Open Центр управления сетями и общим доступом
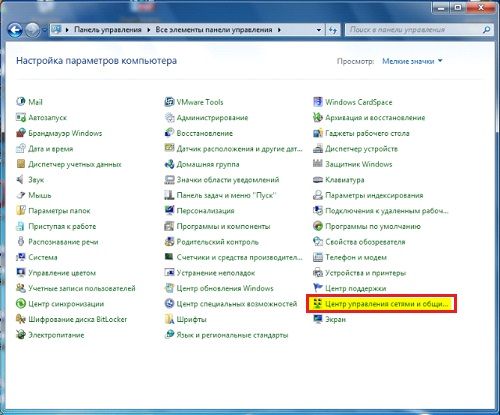500x415 pixels. click(x=387, y=304)
